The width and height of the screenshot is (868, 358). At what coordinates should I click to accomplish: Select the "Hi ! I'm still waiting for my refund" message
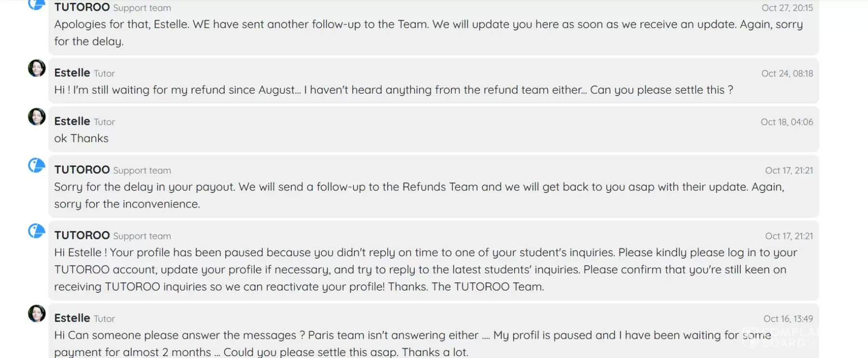pyautogui.click(x=393, y=90)
